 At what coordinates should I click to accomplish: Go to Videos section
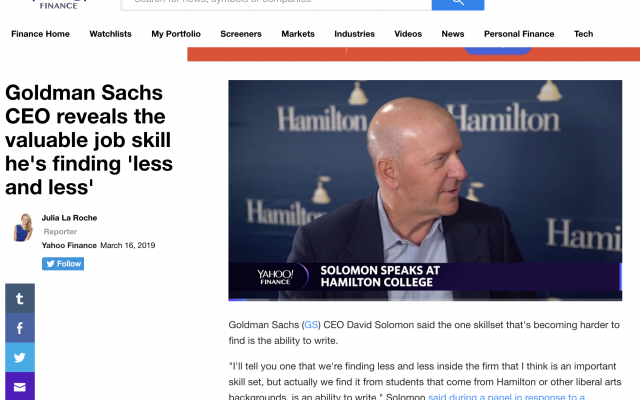coord(408,34)
